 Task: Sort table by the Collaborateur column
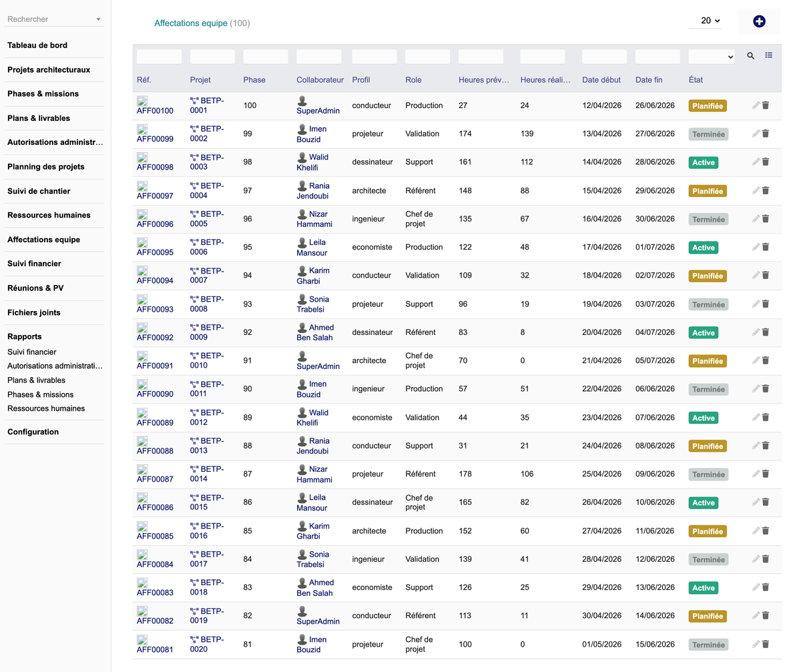(x=320, y=79)
